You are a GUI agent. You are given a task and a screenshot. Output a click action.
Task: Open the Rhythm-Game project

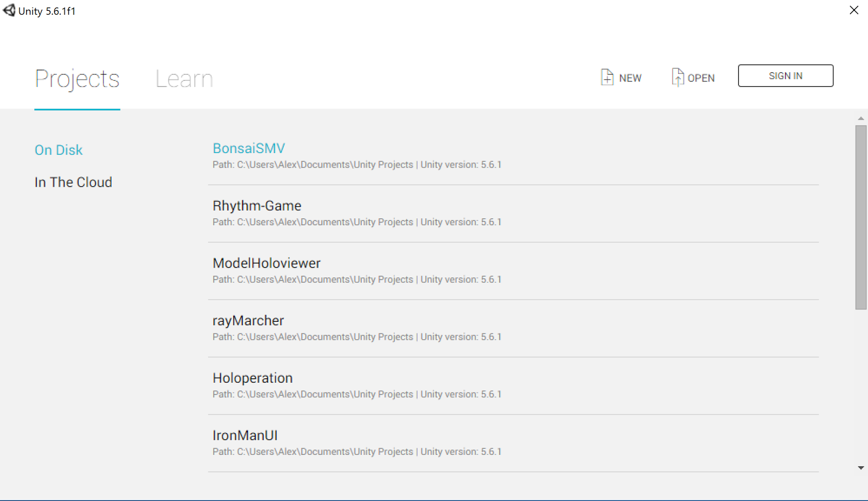tap(257, 206)
